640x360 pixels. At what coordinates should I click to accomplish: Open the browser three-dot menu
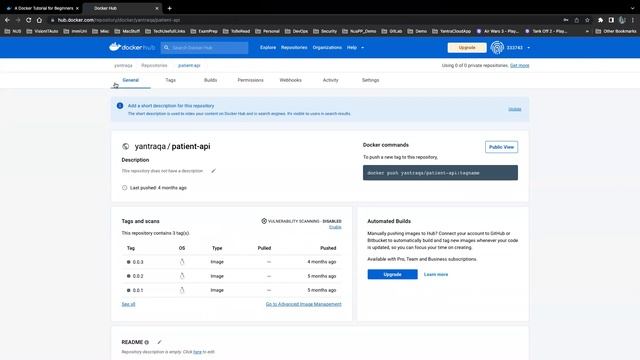(633, 20)
